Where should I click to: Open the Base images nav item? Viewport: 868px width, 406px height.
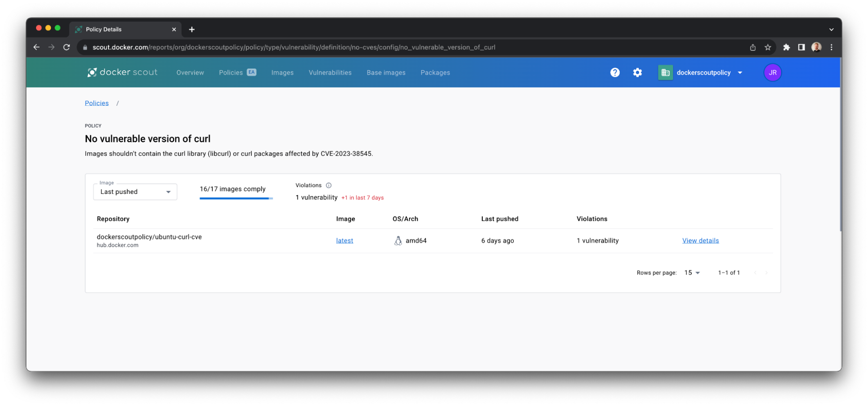[386, 72]
